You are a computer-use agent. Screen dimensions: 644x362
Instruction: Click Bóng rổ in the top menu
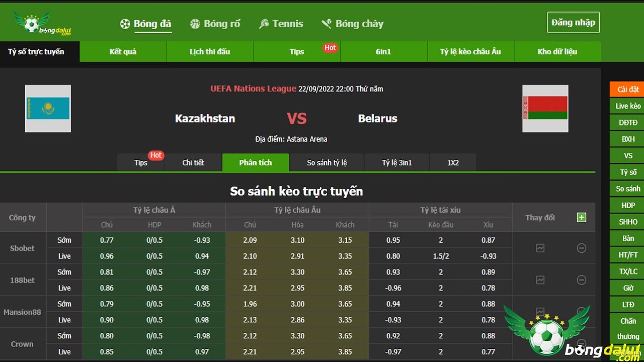coord(222,24)
